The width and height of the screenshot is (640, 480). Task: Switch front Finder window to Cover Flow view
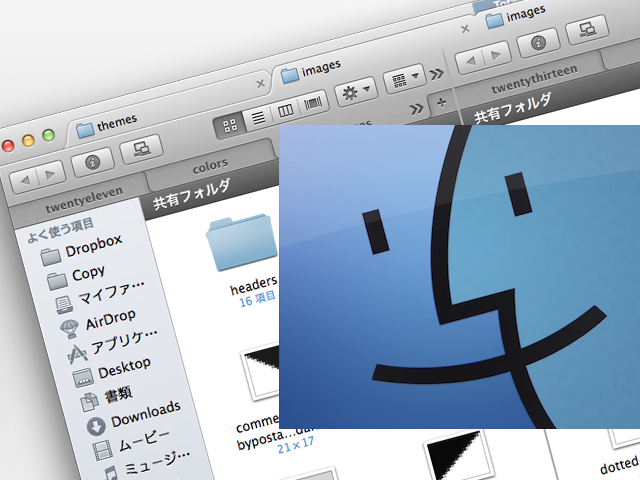(x=313, y=102)
